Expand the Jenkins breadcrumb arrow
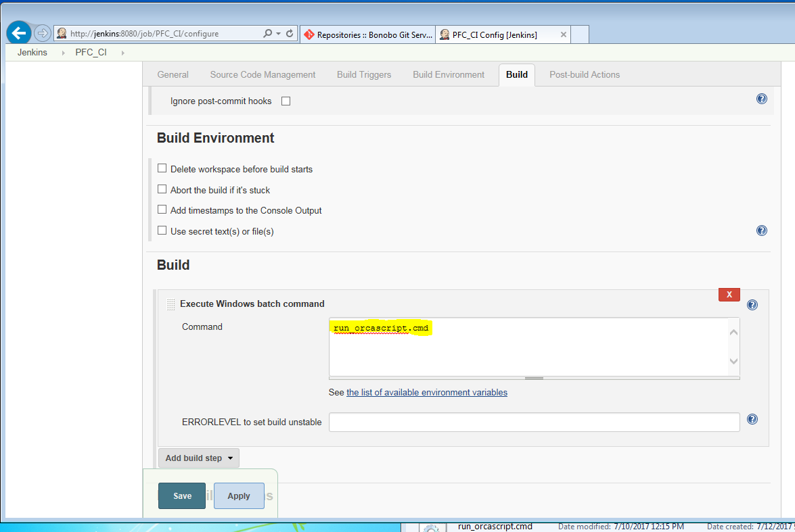795x532 pixels. [x=63, y=53]
